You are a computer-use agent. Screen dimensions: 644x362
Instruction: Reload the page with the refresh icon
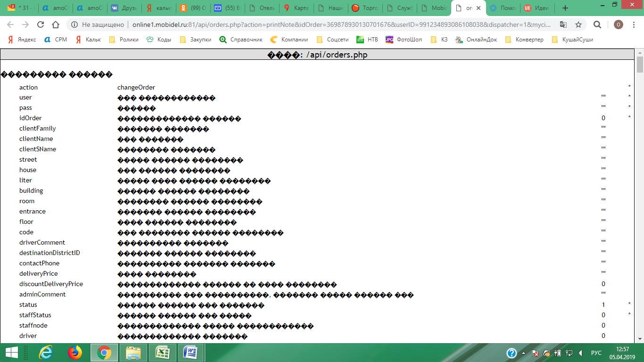click(x=41, y=25)
